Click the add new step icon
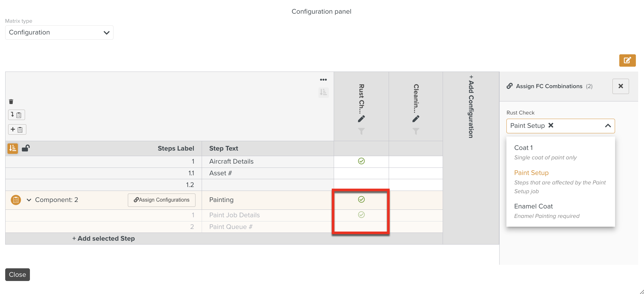Image resolution: width=644 pixels, height=294 pixels. pos(17,129)
